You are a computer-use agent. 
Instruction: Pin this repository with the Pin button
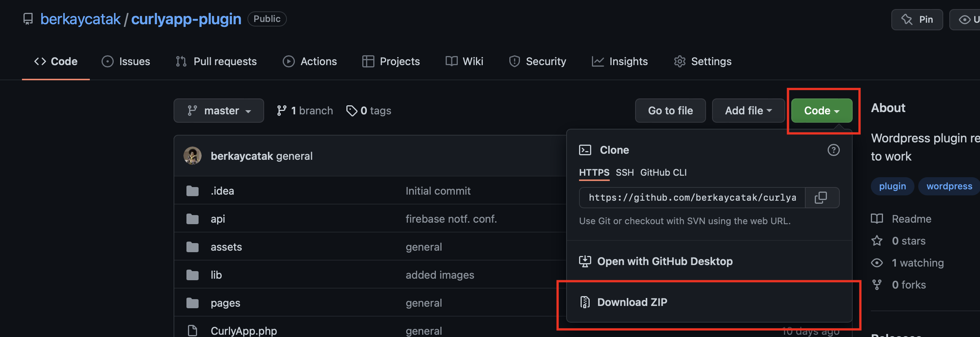point(917,19)
